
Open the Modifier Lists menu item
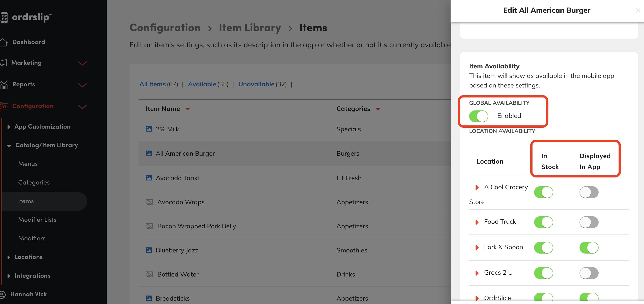(x=37, y=220)
